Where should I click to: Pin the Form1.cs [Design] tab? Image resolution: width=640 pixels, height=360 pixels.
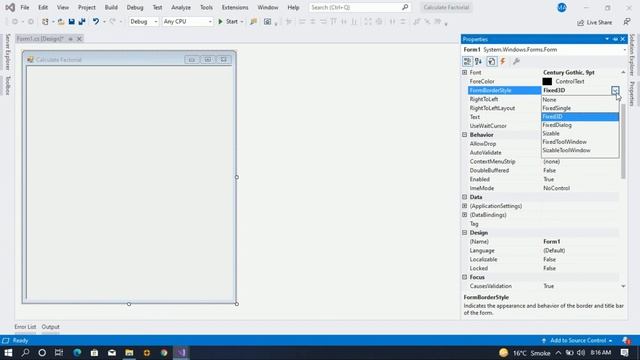[x=71, y=39]
